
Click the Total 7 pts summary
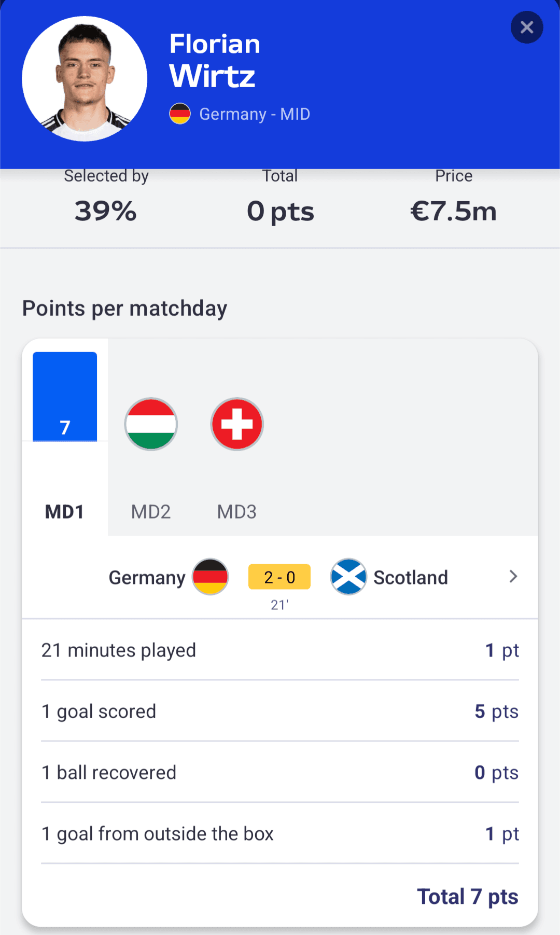468,897
